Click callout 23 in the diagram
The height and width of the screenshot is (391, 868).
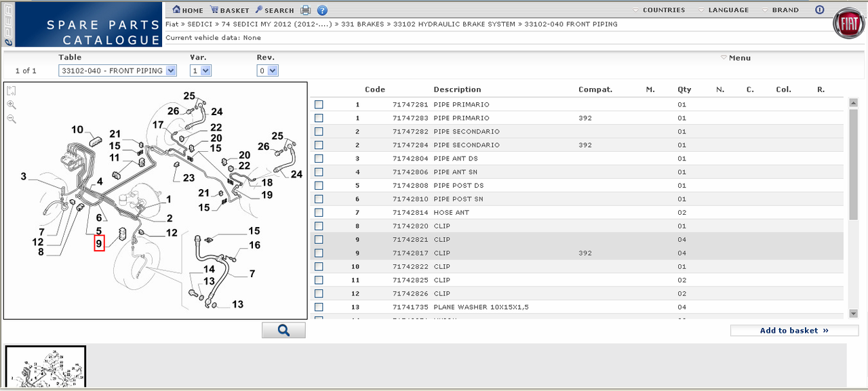click(189, 178)
